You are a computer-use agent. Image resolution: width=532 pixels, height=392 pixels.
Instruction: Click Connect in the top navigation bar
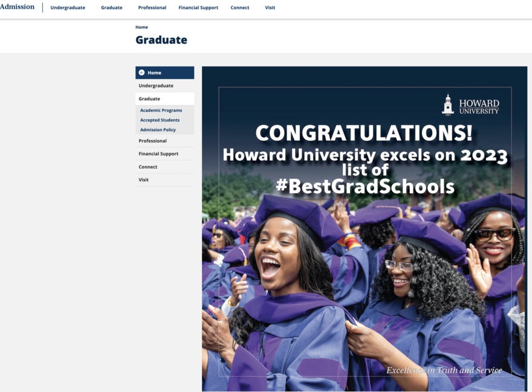pyautogui.click(x=239, y=8)
